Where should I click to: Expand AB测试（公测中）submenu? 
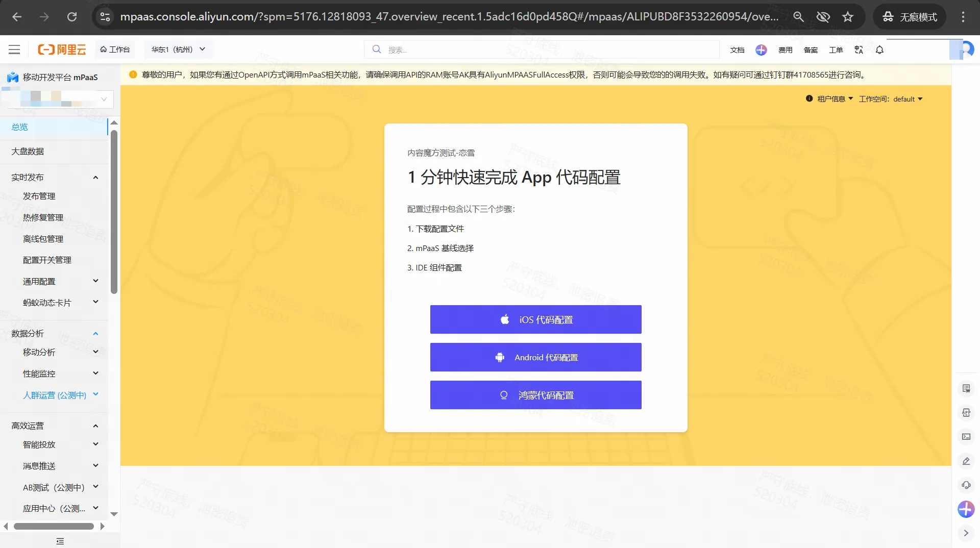[95, 487]
